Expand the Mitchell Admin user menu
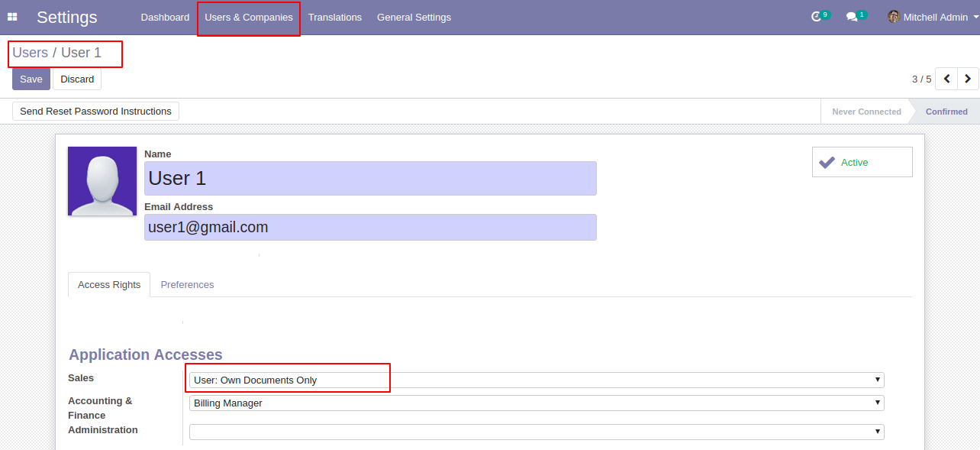The width and height of the screenshot is (980, 450). [x=933, y=17]
